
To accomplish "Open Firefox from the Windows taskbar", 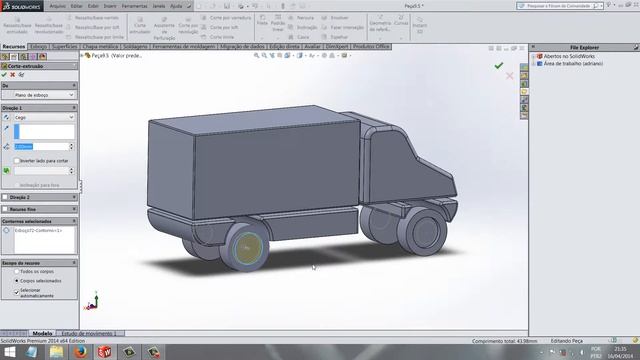I will click(80, 352).
